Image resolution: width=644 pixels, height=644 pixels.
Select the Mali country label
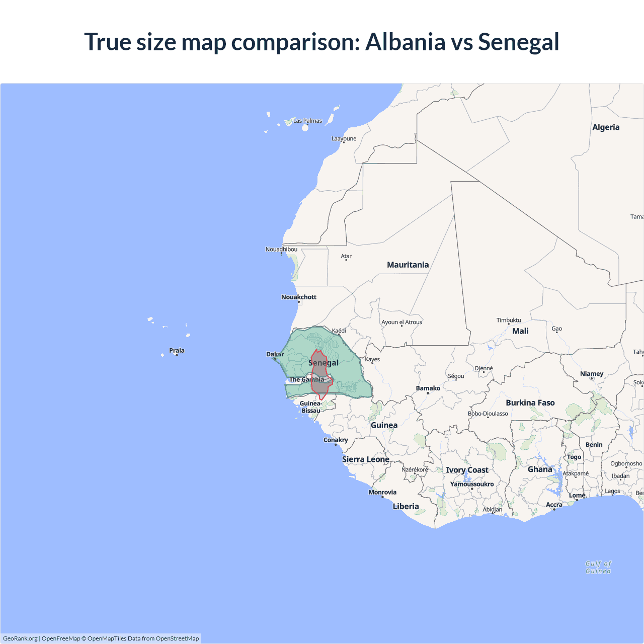[x=520, y=331]
